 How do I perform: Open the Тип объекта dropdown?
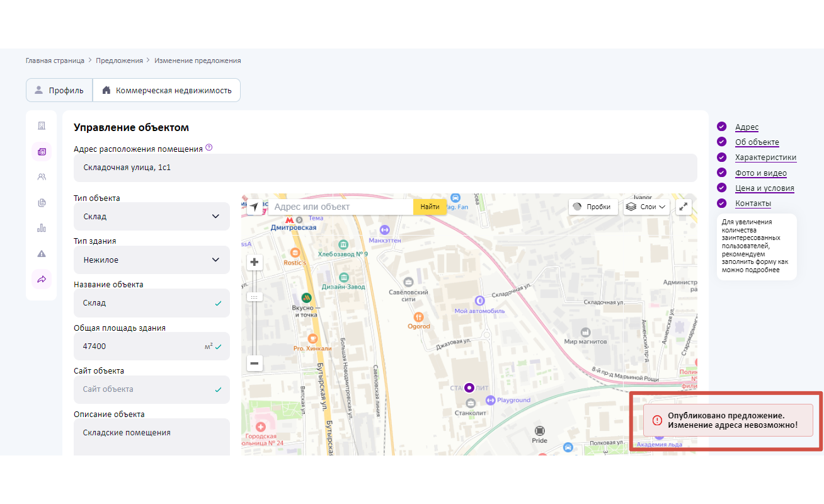[x=152, y=217]
